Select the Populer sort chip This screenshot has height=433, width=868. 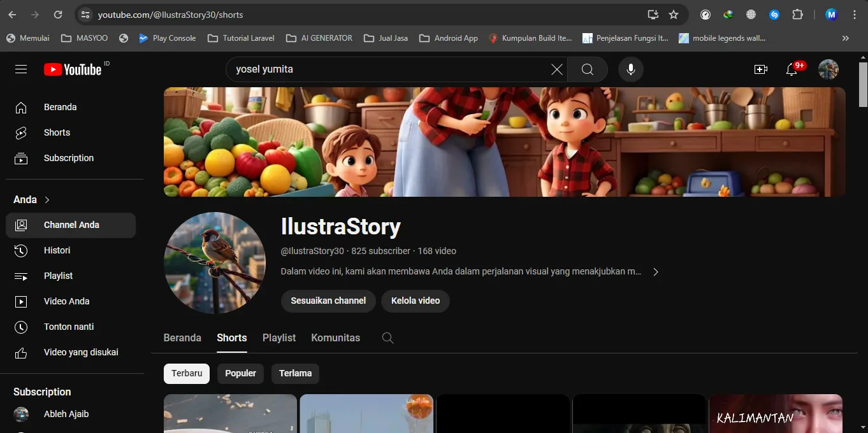point(240,374)
